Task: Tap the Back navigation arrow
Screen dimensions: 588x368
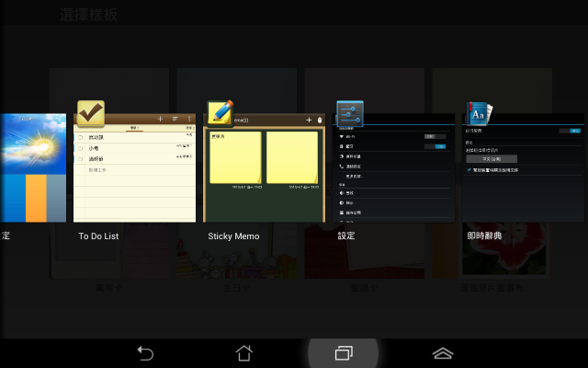Action: pos(145,353)
